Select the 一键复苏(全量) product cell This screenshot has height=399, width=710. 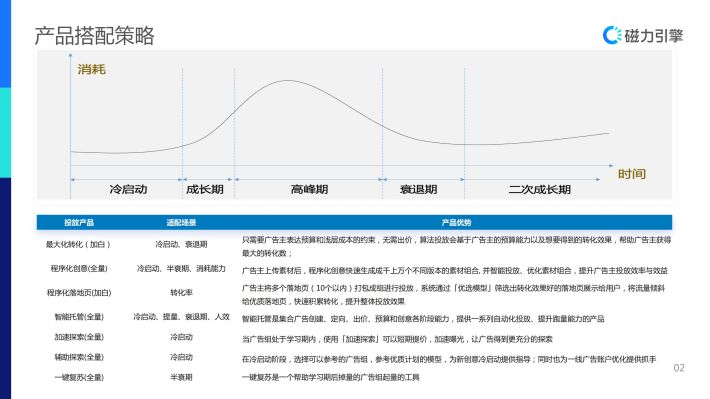click(79, 377)
